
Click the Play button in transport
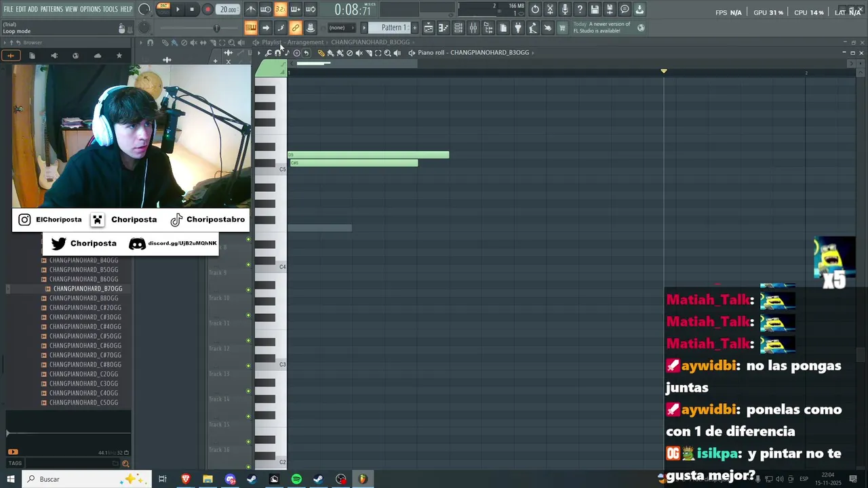[x=178, y=9]
